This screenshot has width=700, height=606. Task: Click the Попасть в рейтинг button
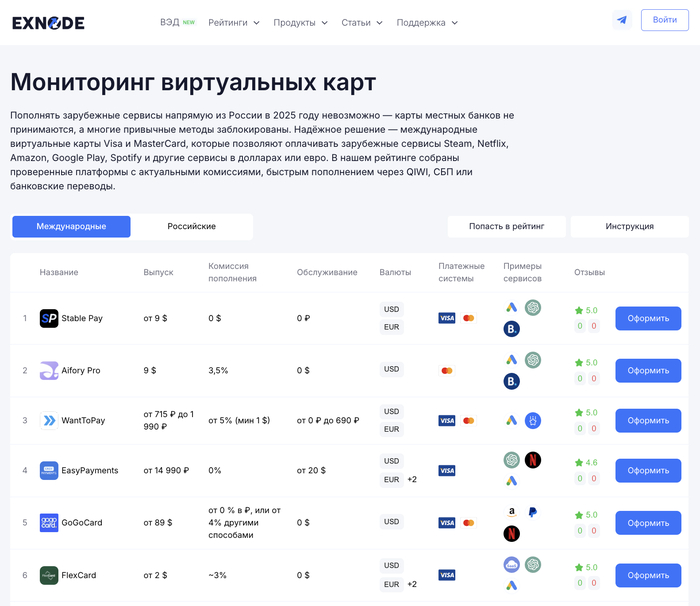507,226
